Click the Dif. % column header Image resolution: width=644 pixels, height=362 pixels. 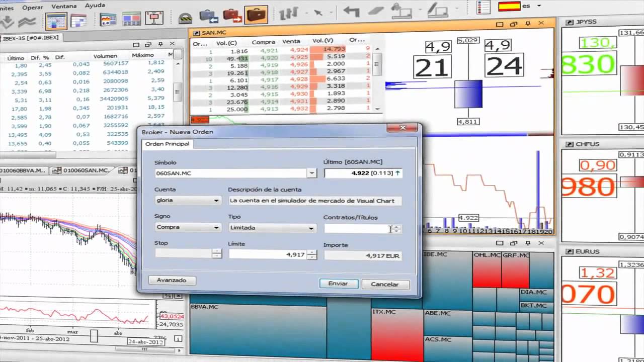(39, 58)
